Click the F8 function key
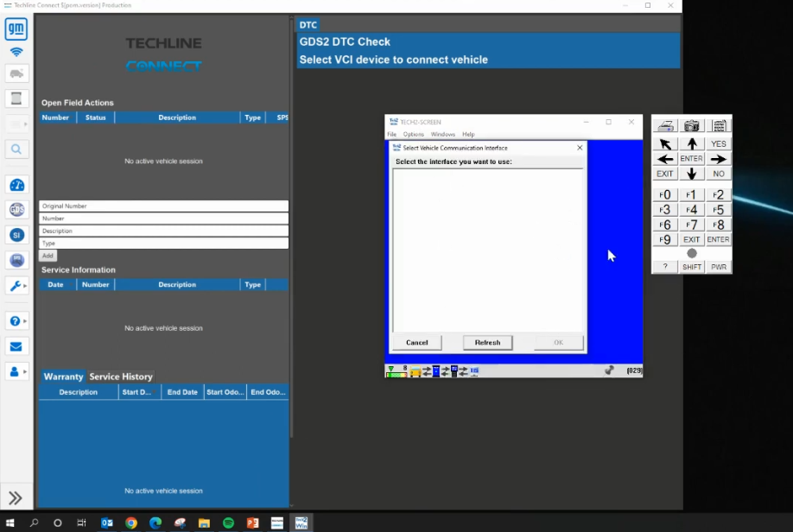This screenshot has height=532, width=793. pos(719,225)
